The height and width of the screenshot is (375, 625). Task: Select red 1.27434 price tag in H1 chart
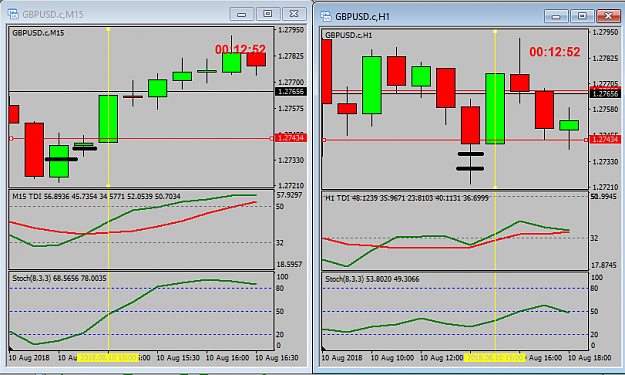(x=605, y=139)
